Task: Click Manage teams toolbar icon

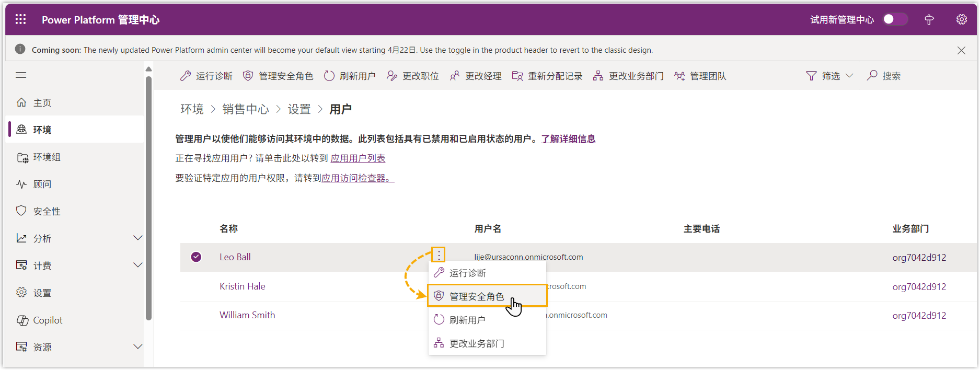Action: pyautogui.click(x=679, y=76)
